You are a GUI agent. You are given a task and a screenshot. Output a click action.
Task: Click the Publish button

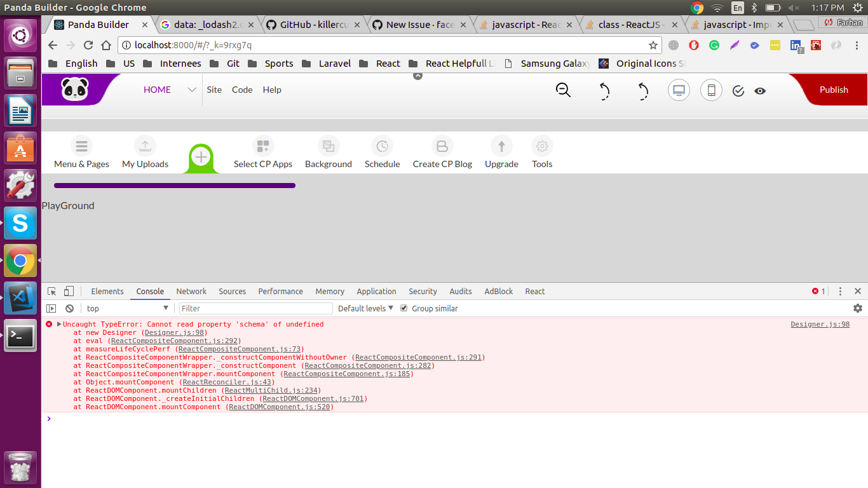[x=834, y=90]
